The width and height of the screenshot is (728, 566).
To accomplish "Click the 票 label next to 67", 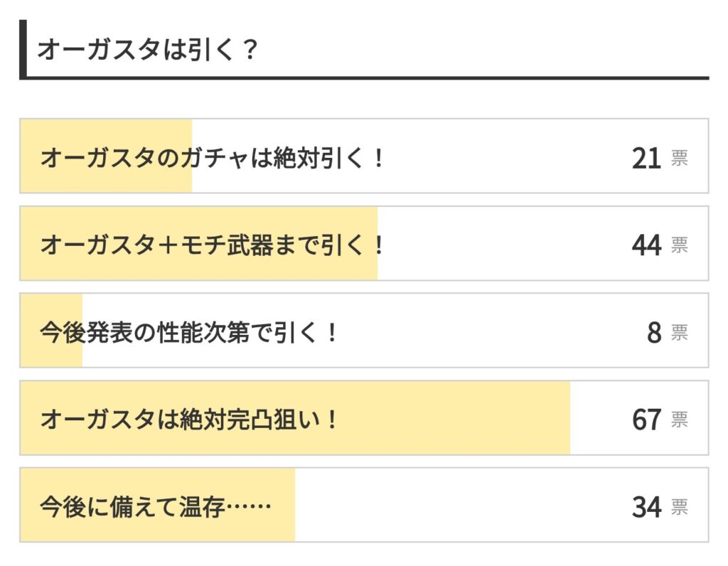I will (679, 420).
